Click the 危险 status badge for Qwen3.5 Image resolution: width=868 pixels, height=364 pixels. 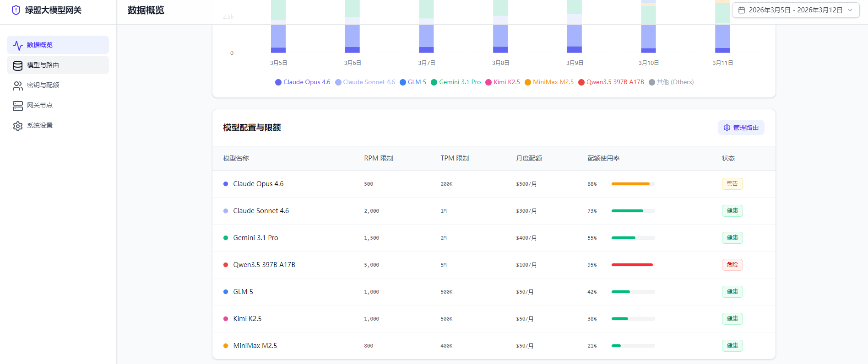[732, 265]
